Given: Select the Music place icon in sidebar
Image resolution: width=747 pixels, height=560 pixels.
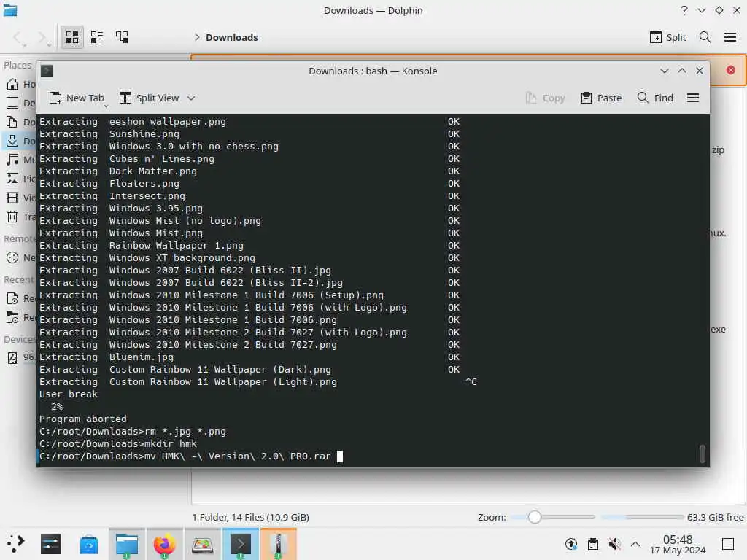Looking at the screenshot, I should 12,160.
